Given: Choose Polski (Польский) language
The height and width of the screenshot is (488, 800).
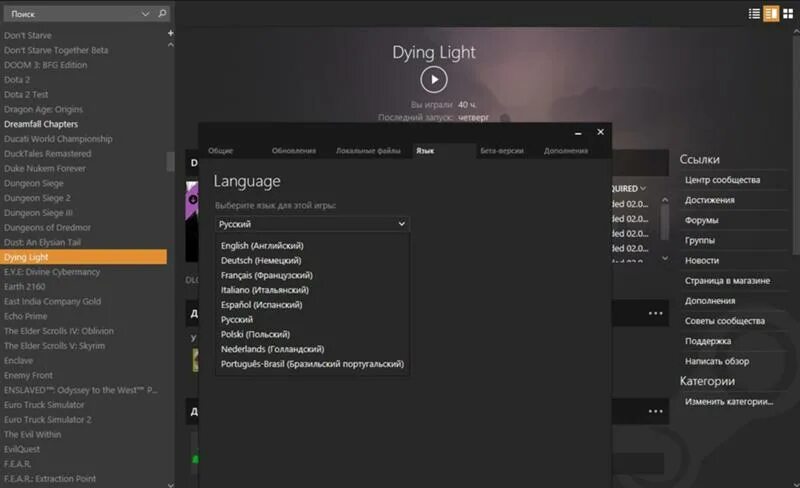Looking at the screenshot, I should coord(256,334).
